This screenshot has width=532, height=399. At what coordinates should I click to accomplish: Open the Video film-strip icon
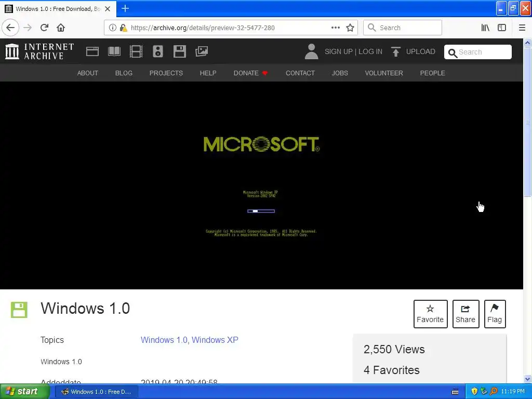136,51
